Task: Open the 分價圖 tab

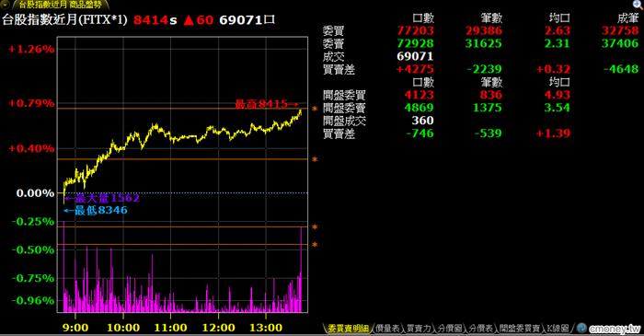Action: tap(450, 329)
